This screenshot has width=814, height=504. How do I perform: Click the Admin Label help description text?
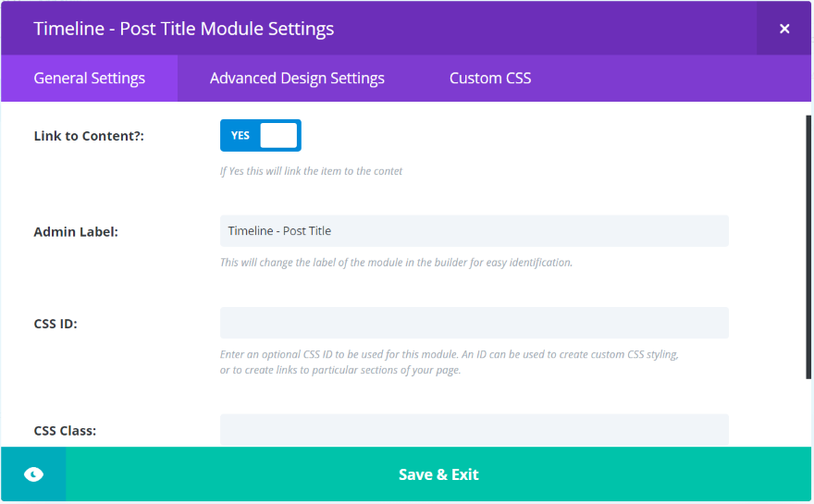tap(396, 263)
